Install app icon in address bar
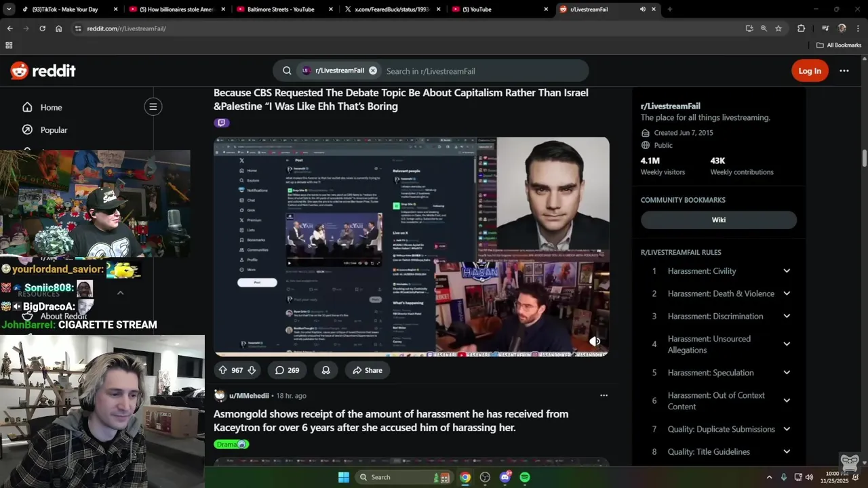The height and width of the screenshot is (488, 868). point(749,28)
